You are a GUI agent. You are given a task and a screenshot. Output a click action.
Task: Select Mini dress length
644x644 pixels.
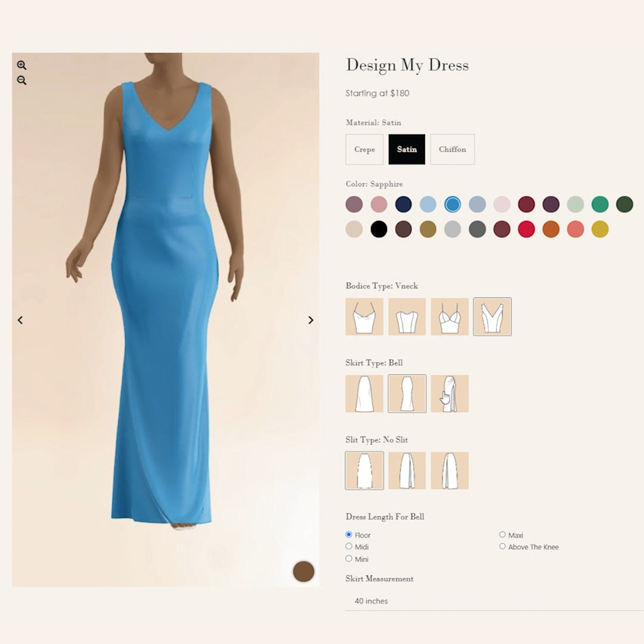click(349, 559)
